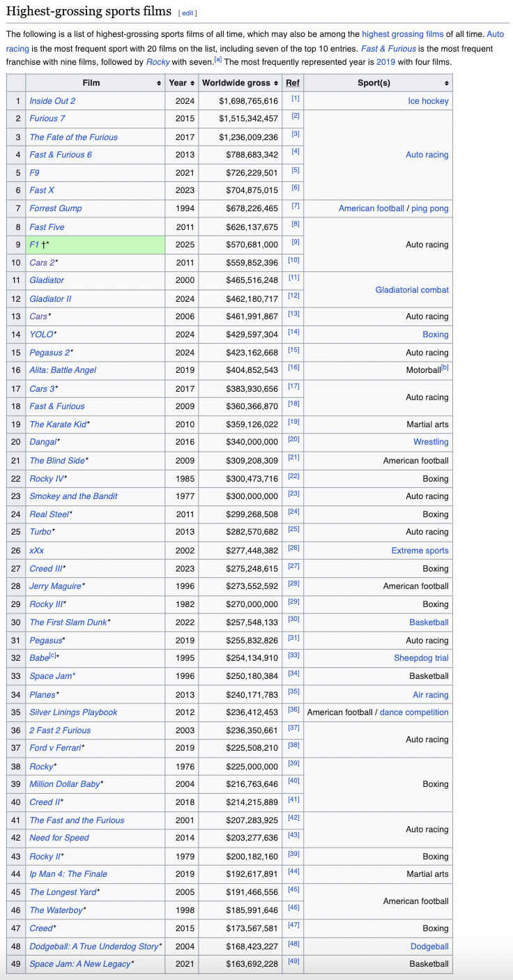Open American football link in Forrest Gump row
Viewport: 513px width, 980px height.
(372, 208)
